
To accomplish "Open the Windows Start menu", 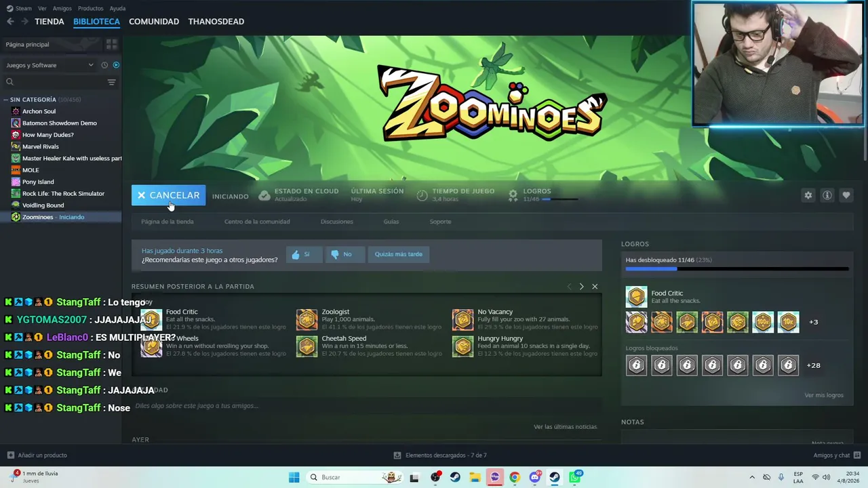I will point(294,477).
